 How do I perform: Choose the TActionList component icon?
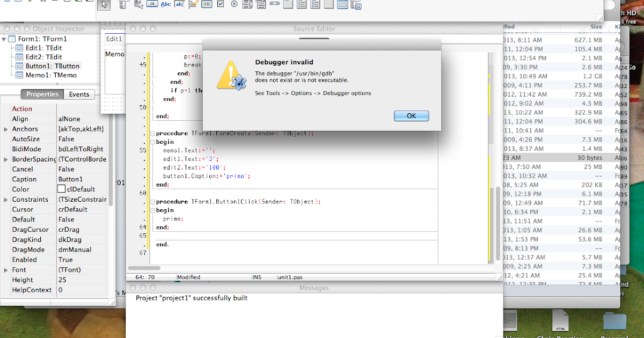pos(356,5)
